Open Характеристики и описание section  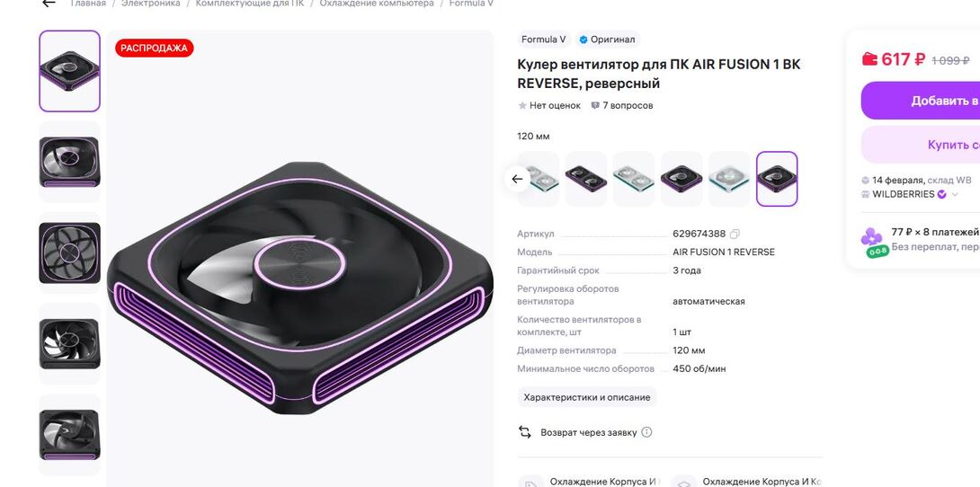point(587,397)
